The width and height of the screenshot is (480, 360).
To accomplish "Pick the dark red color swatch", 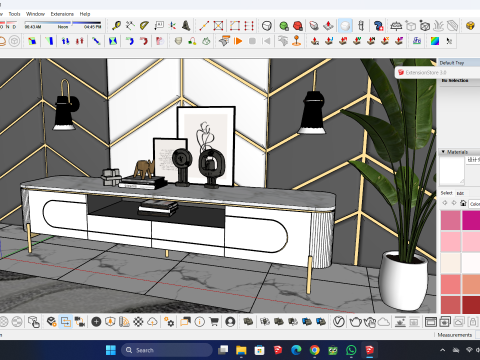I will [471, 305].
